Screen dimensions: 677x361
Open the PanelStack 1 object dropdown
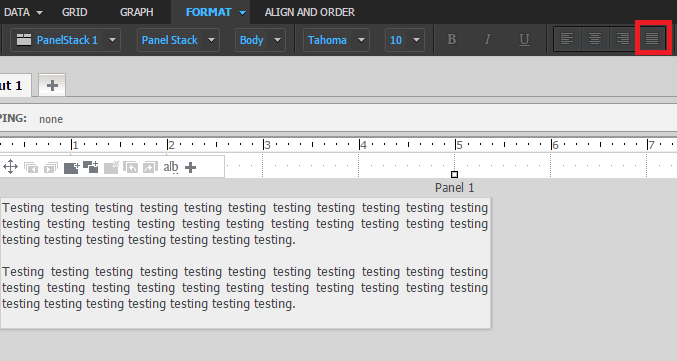pyautogui.click(x=66, y=40)
